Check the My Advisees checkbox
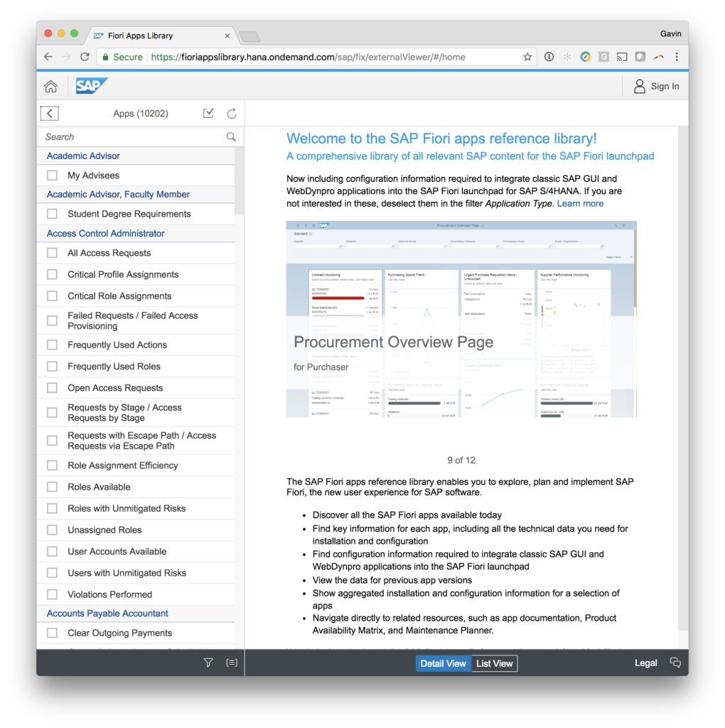725x728 pixels. 52,176
